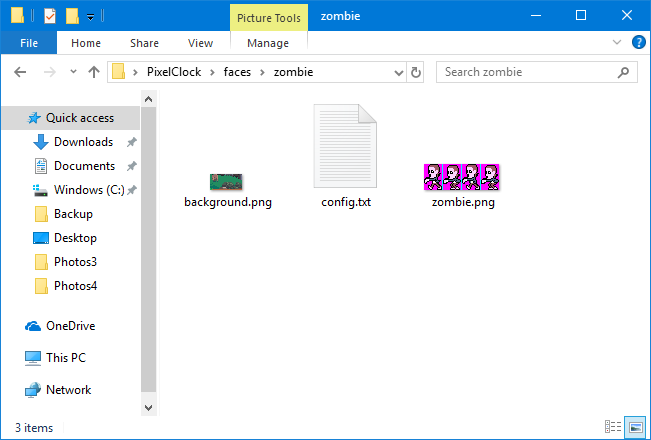Viewport: 651px width, 440px height.
Task: Switch to Details view in status bar
Action: point(613,427)
